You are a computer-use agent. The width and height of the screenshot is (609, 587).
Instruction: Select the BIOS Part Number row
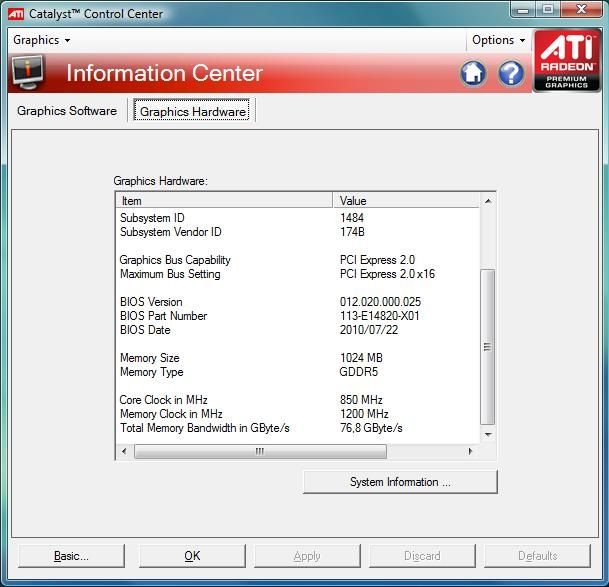pos(298,316)
